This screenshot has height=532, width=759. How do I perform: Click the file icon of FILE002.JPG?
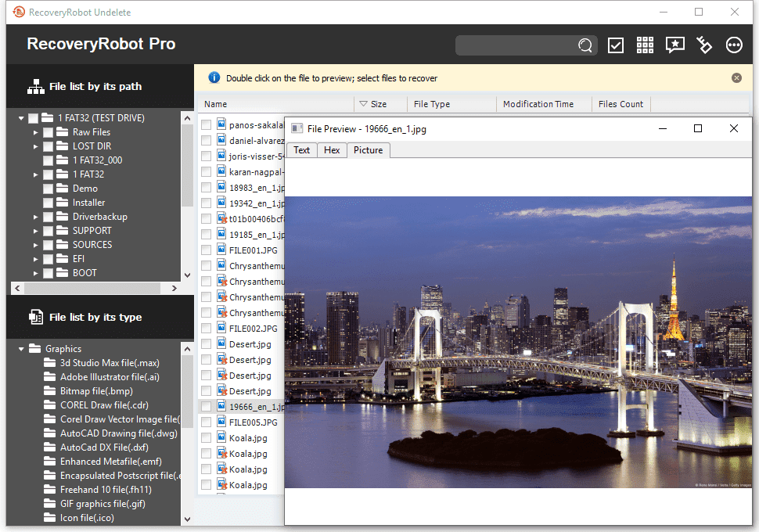[221, 328]
